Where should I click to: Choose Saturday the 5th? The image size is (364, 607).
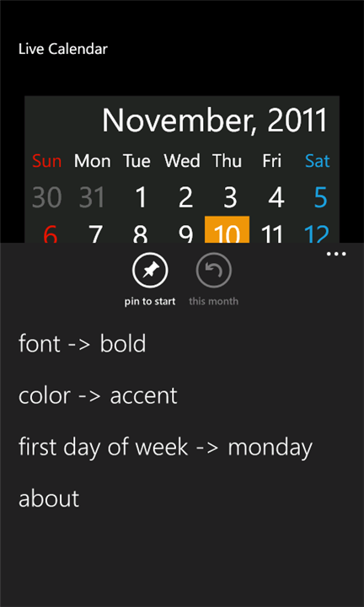[320, 197]
